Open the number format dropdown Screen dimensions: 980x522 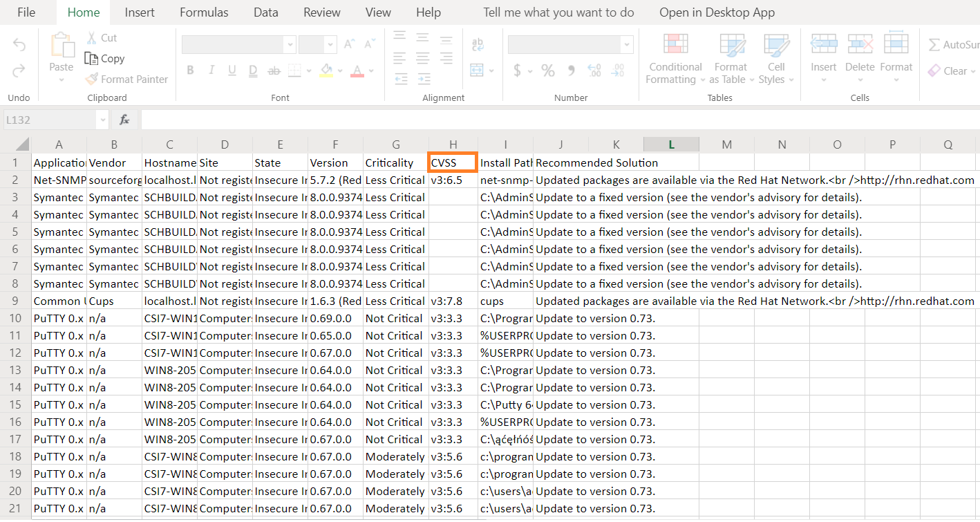coord(626,44)
